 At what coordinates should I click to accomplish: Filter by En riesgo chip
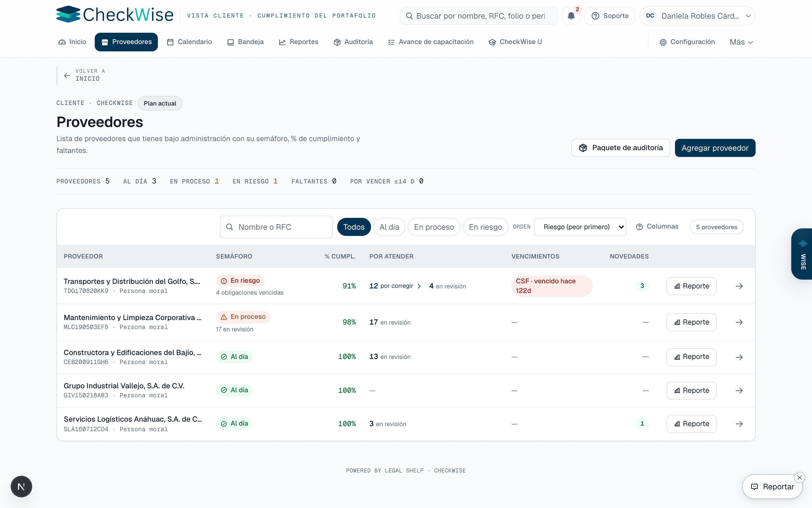coord(486,227)
